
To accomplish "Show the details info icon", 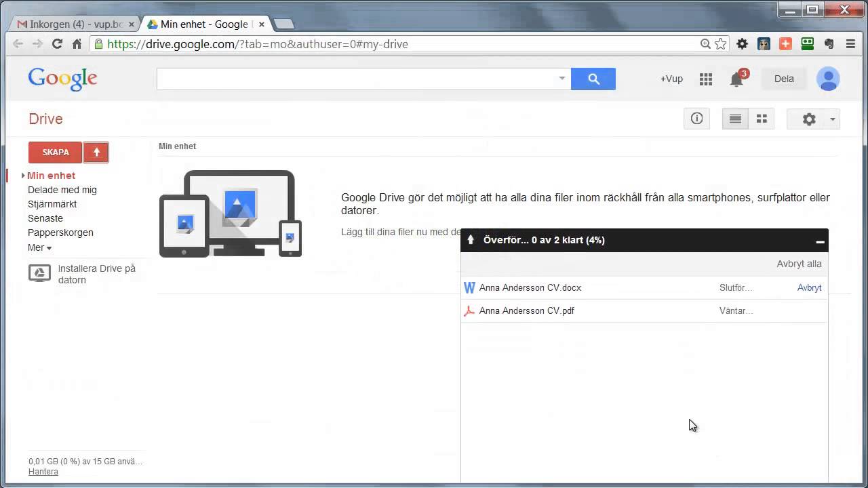I will (696, 119).
